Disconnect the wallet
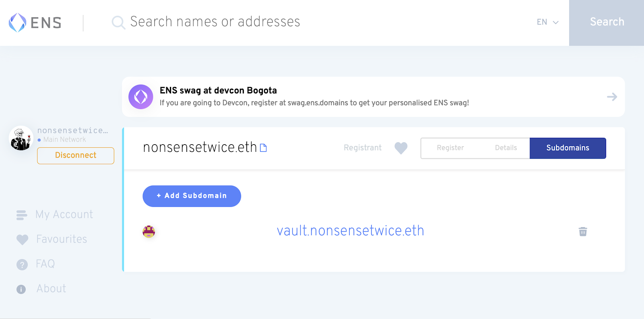The image size is (644, 319). pos(76,155)
